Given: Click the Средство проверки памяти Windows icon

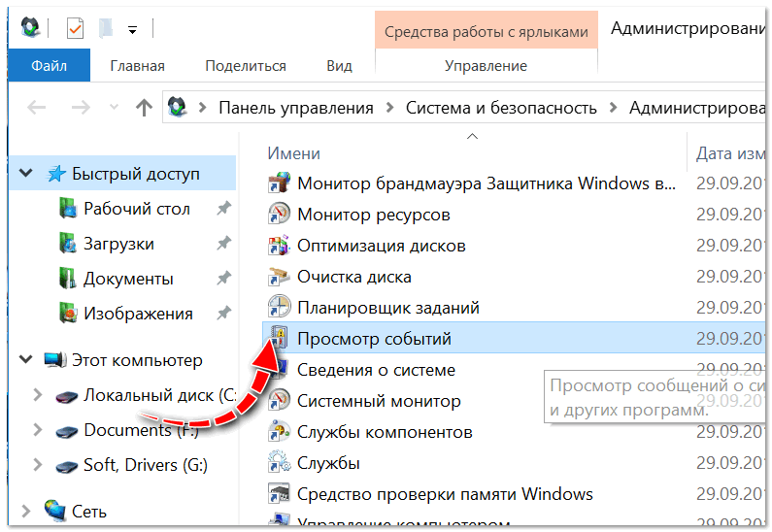Looking at the screenshot, I should coord(279,493).
